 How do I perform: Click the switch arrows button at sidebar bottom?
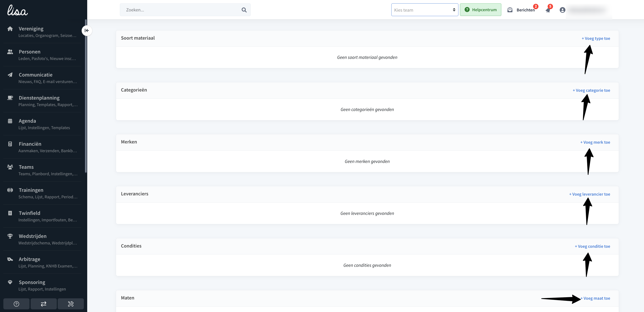[x=44, y=304]
